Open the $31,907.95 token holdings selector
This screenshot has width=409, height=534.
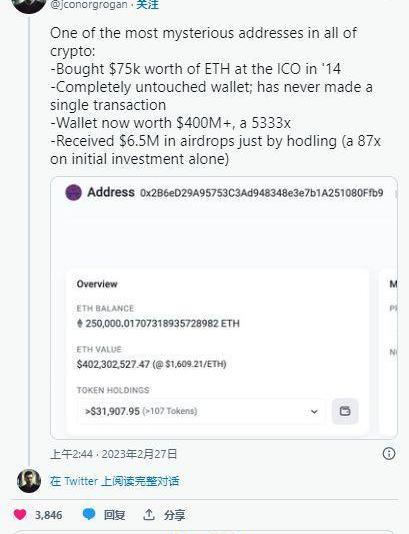(x=201, y=411)
